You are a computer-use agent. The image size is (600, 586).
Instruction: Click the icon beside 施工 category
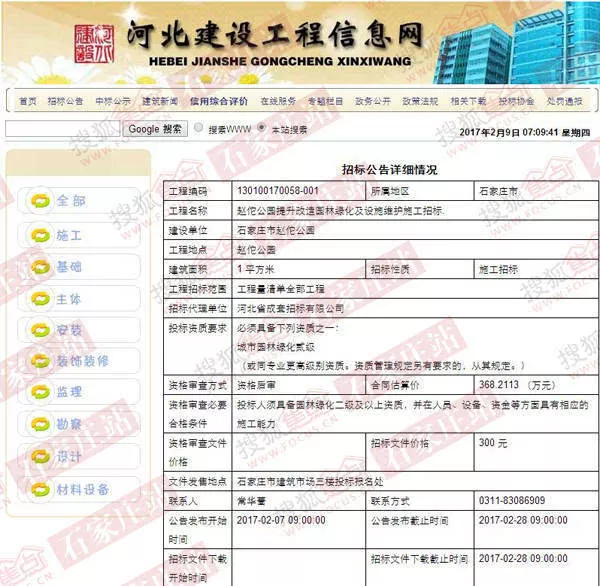coord(41,235)
